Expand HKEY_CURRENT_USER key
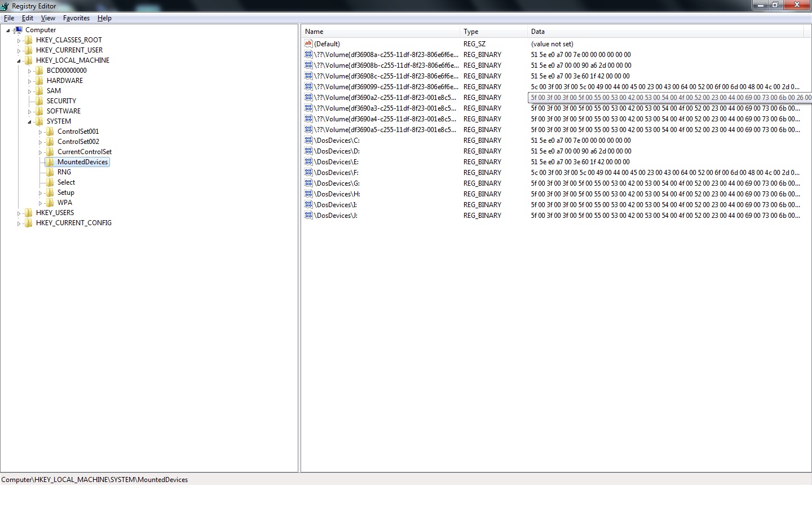Viewport: 812px width, 508px height. pyautogui.click(x=19, y=51)
